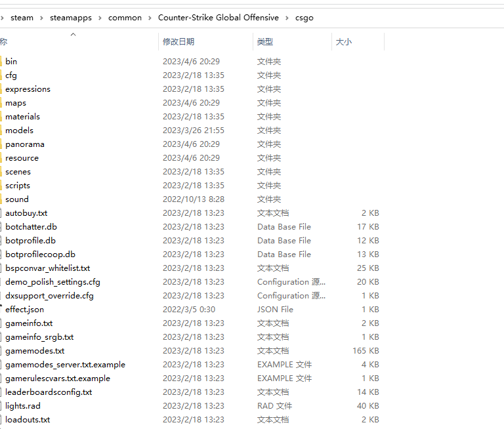Select the sound folder
Image resolution: width=504 pixels, height=429 pixels.
17,199
